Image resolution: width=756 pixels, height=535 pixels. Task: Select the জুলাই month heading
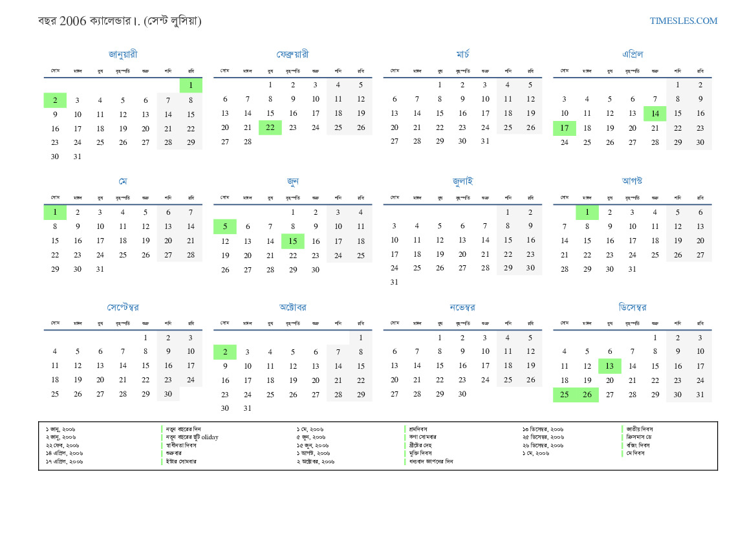pos(462,181)
